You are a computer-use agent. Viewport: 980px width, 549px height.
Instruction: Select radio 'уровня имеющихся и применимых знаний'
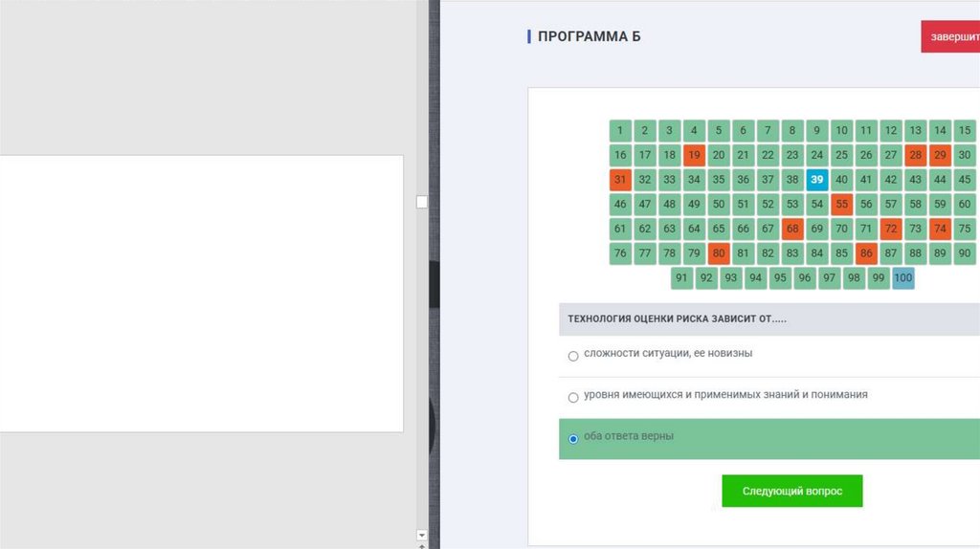[573, 397]
